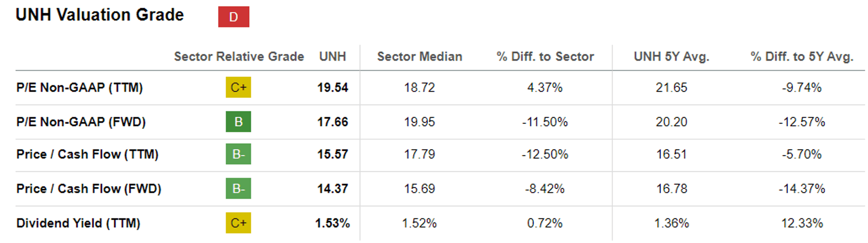The height and width of the screenshot is (243, 868).
Task: Click the UNH 5Y Avg. column header
Action: click(671, 56)
